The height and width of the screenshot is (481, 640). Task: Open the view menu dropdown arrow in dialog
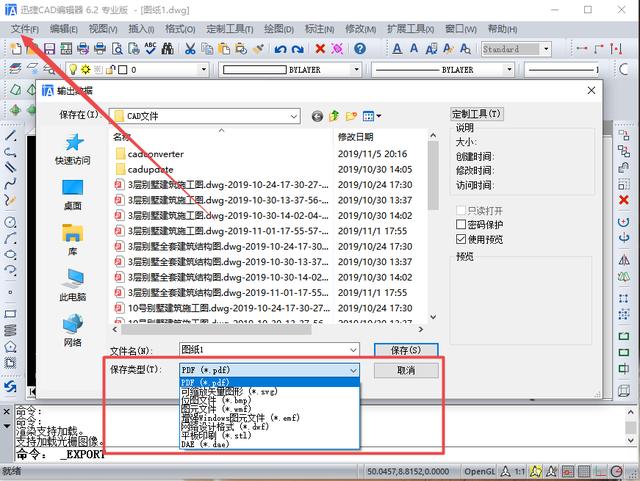[x=379, y=116]
